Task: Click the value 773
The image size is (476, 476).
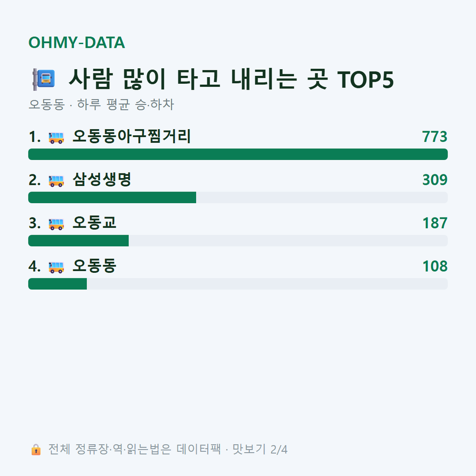Action: click(x=435, y=137)
